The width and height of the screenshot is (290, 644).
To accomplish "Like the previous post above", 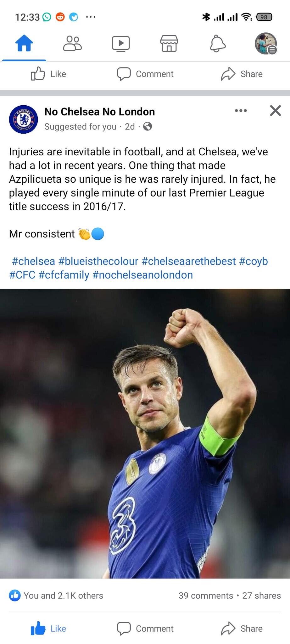I will [48, 74].
